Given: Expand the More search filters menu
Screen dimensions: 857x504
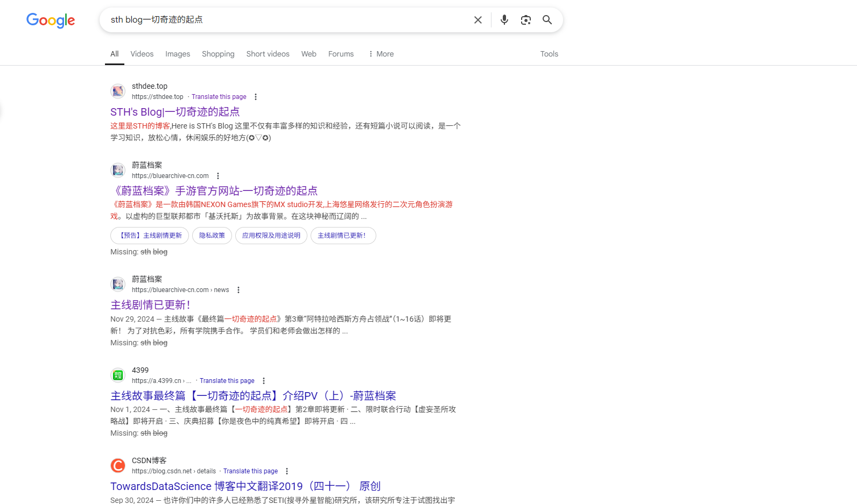Looking at the screenshot, I should (x=381, y=54).
